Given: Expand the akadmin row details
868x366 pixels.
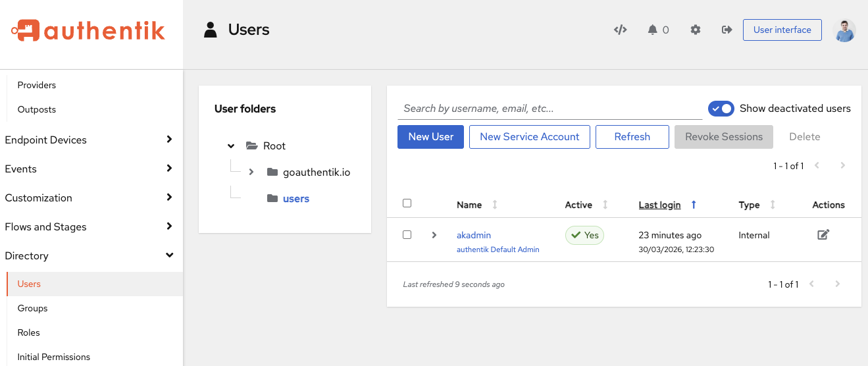Looking at the screenshot, I should [x=434, y=235].
